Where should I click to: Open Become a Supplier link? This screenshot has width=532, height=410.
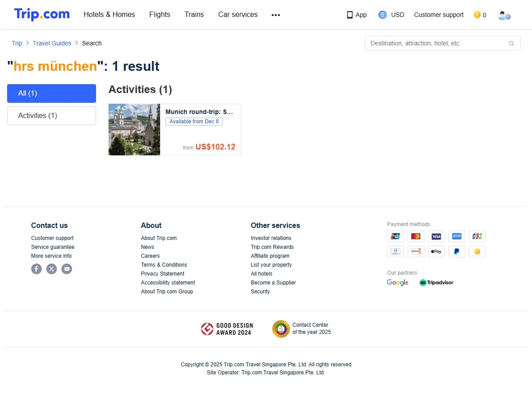pos(273,283)
